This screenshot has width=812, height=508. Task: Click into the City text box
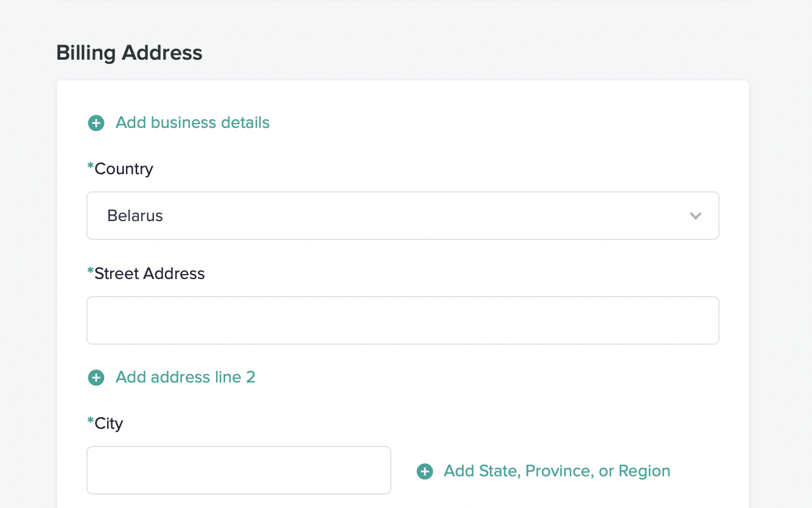(x=239, y=470)
